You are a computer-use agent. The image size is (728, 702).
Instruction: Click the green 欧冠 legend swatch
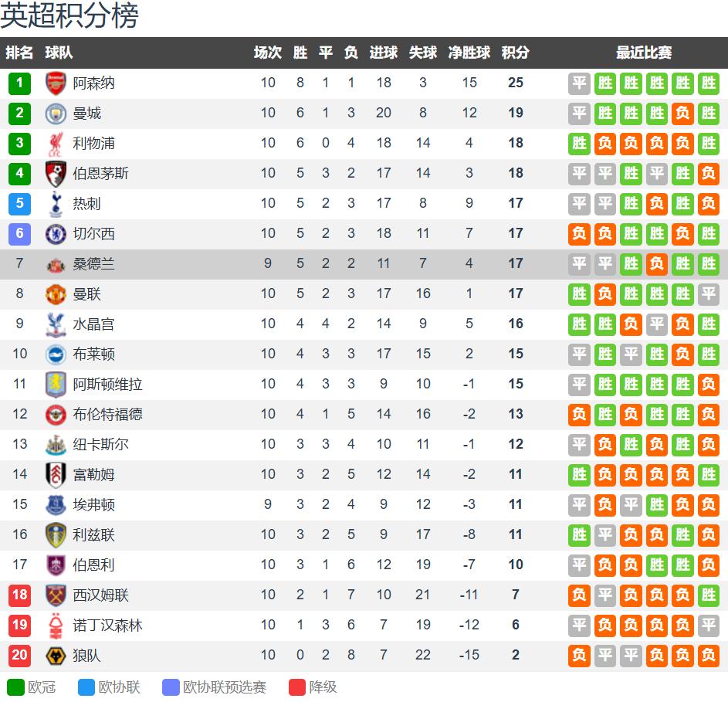pos(15,687)
